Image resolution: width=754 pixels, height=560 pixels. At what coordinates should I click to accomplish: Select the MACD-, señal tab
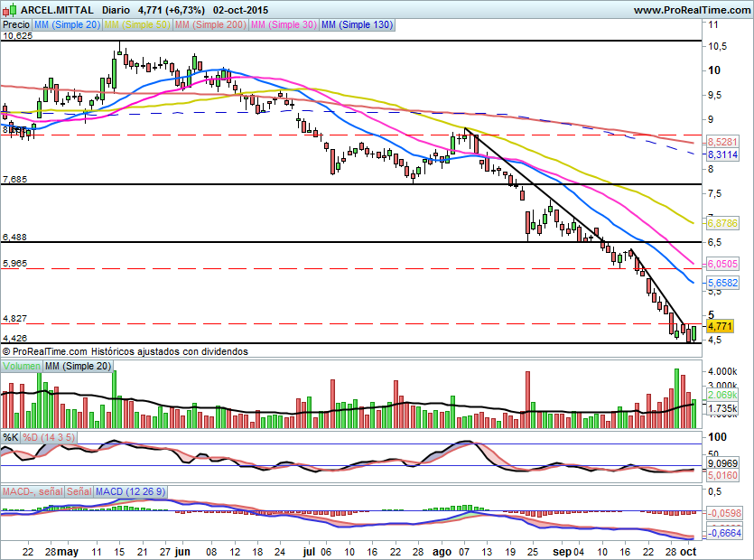(33, 491)
